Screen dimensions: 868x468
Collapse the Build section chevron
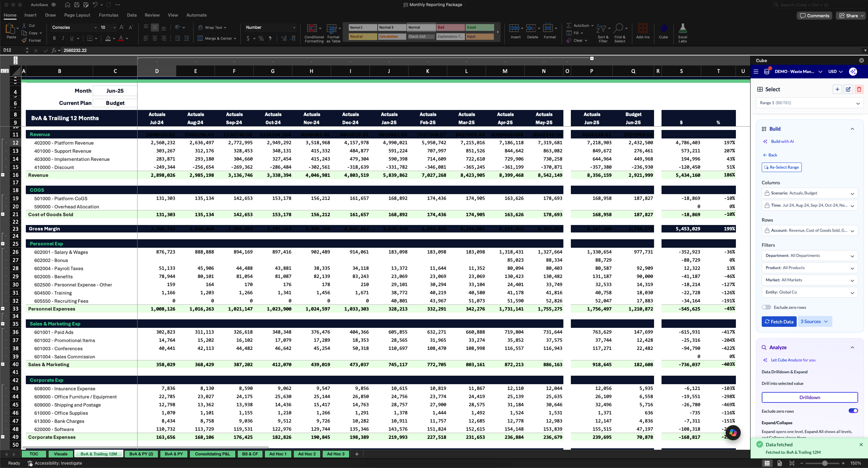click(852, 129)
